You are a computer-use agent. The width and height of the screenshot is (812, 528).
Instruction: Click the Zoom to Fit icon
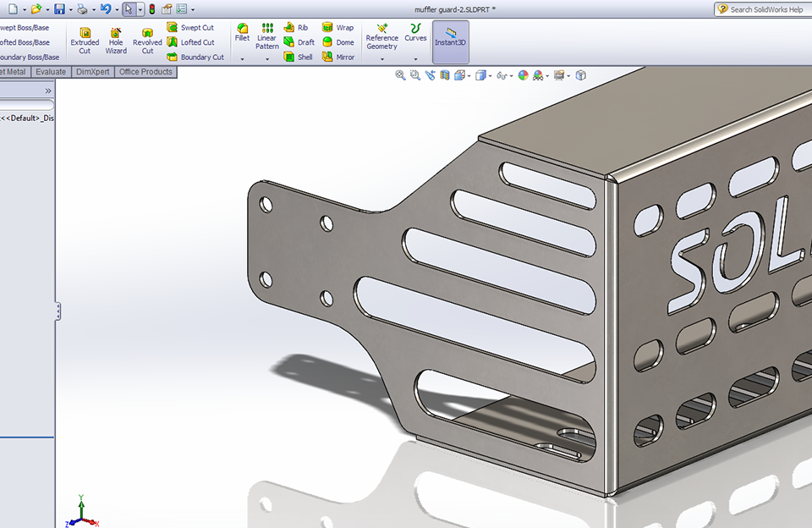pyautogui.click(x=400, y=75)
